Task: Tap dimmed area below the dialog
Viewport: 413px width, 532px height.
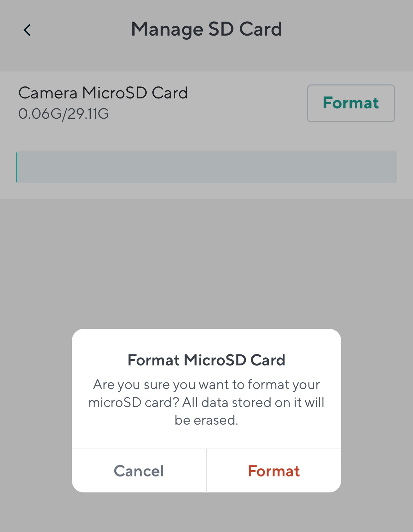Action: coord(206,512)
